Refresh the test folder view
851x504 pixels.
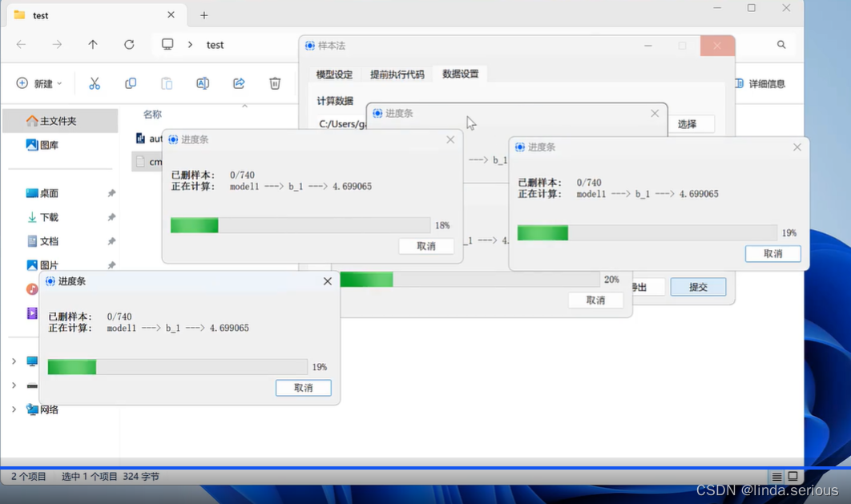point(129,45)
